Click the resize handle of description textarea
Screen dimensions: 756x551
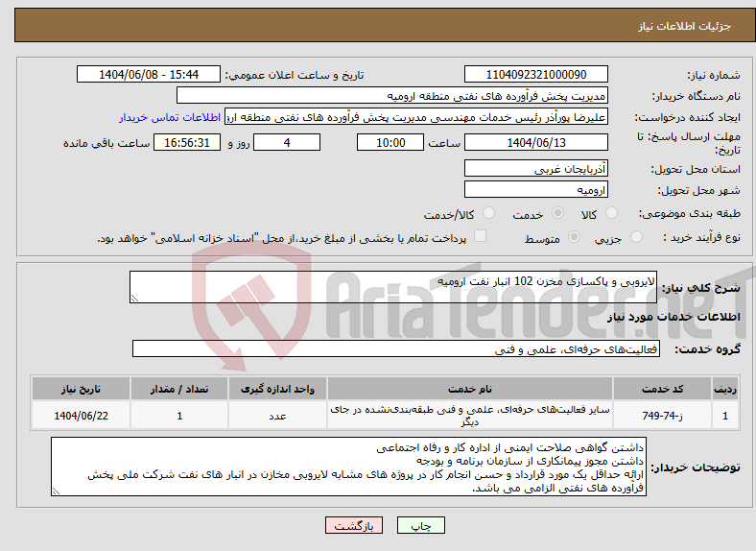(x=134, y=299)
